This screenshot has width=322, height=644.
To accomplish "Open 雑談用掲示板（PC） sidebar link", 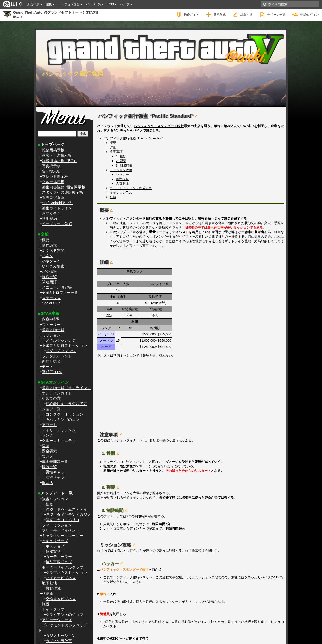I will point(59,161).
